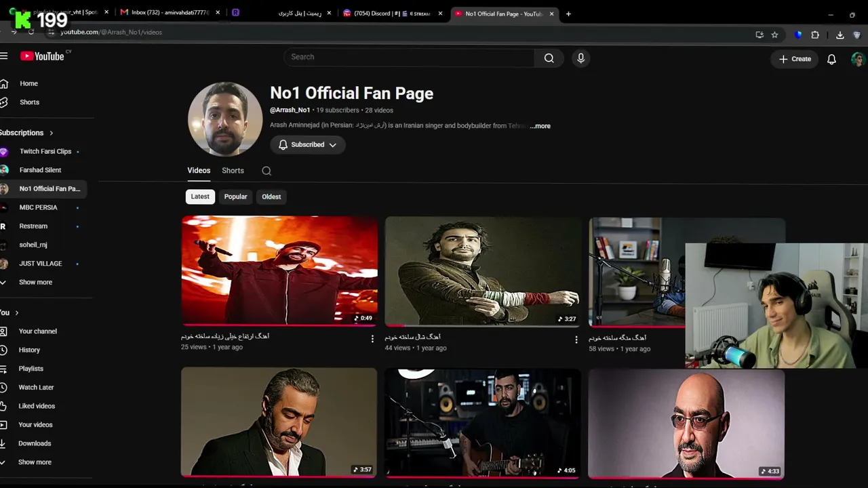Open the account avatar menu
Image resolution: width=868 pixels, height=488 pixels.
[x=858, y=59]
